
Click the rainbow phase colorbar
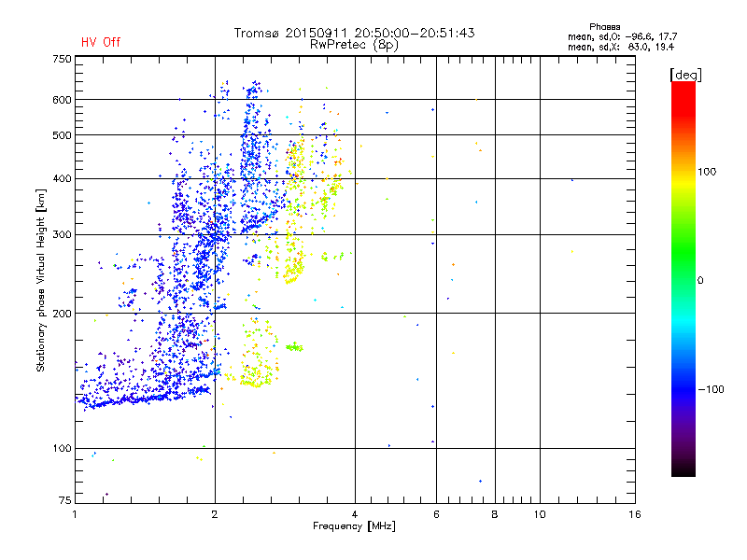684,279
